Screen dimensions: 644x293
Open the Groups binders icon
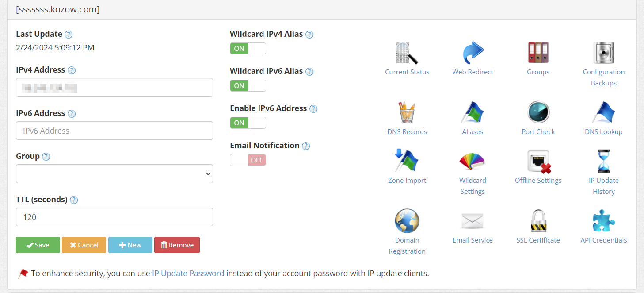click(538, 53)
